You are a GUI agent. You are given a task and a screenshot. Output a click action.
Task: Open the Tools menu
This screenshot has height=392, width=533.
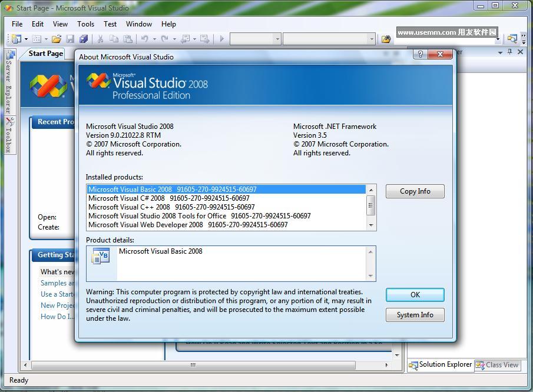point(85,24)
